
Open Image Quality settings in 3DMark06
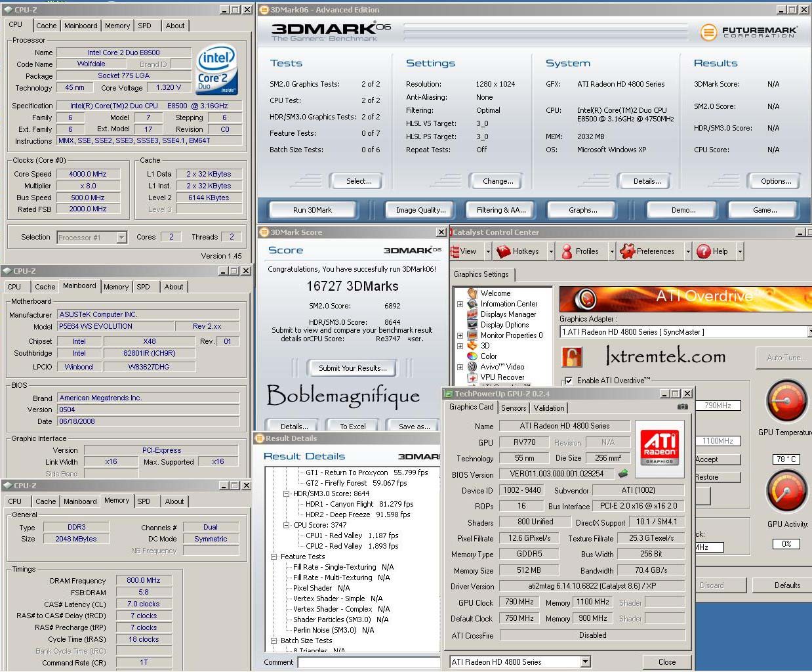420,210
